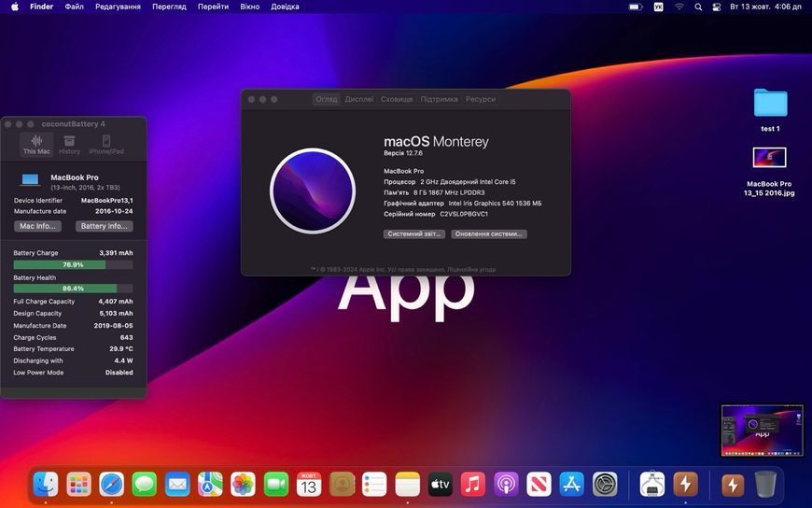812x508 pixels.
Task: Switch to the Огляд tab
Action: click(x=327, y=99)
